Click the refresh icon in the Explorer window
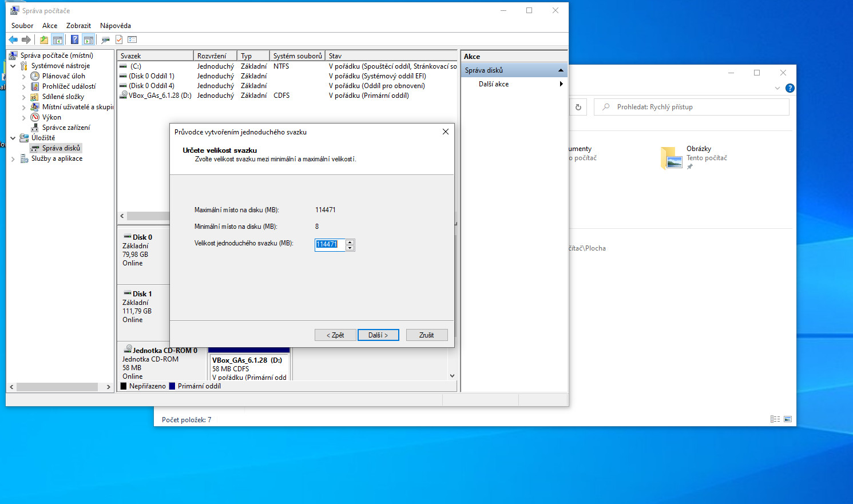The height and width of the screenshot is (504, 853). coord(578,107)
